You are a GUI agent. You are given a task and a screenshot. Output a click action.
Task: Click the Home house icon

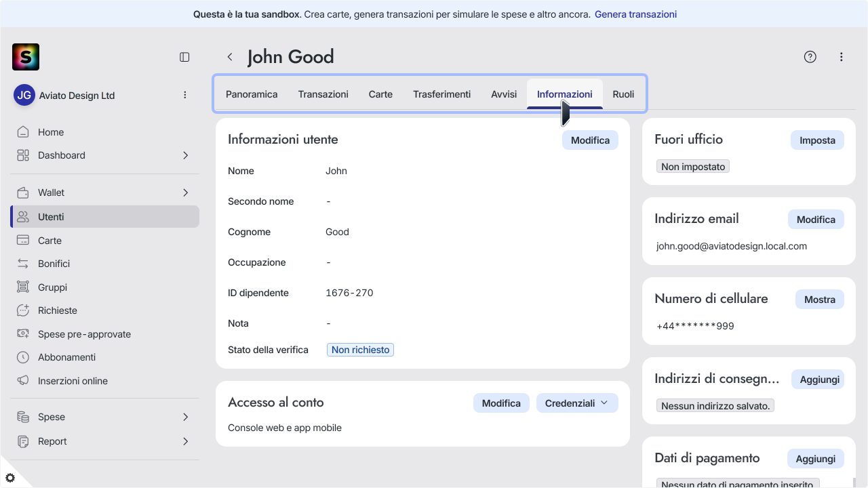click(23, 132)
